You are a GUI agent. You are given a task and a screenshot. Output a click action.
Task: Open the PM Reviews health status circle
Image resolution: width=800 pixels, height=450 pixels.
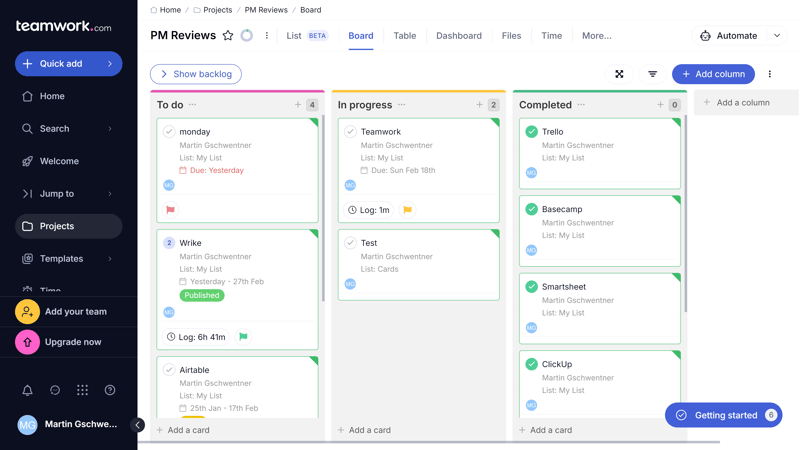pyautogui.click(x=246, y=35)
